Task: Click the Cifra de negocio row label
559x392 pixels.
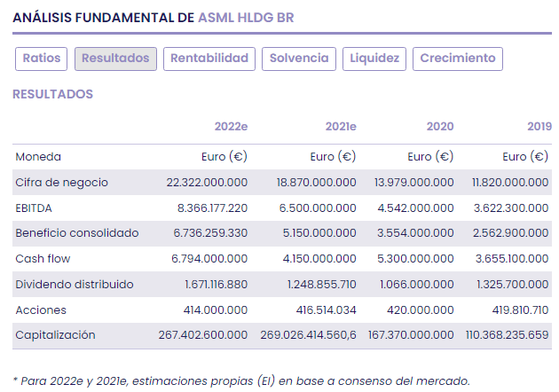Action: pos(61,182)
